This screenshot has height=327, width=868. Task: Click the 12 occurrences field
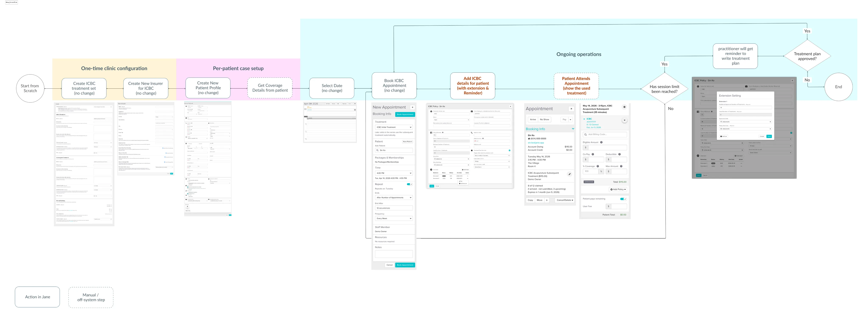coord(394,208)
